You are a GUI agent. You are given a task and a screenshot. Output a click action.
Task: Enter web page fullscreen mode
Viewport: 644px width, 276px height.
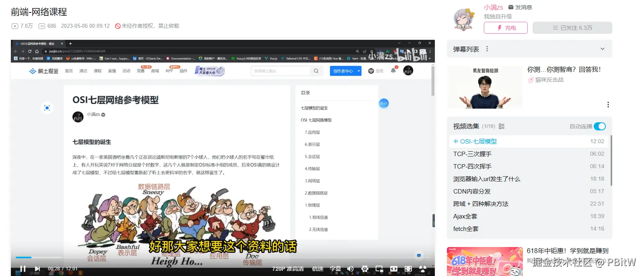point(408,269)
